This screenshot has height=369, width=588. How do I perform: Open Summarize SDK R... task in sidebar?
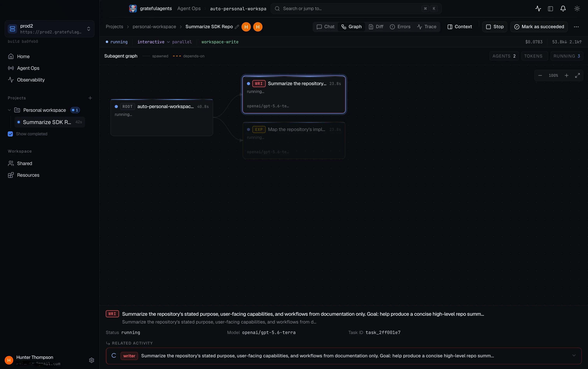(x=50, y=122)
